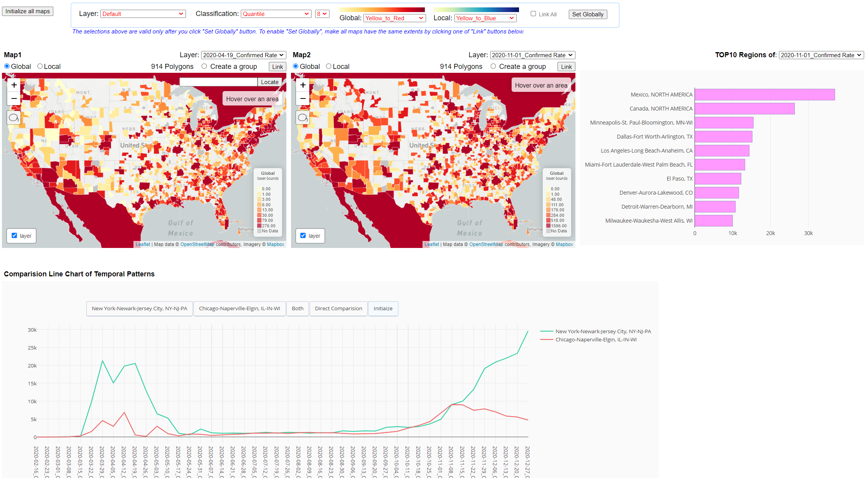Show only Chicago-Naperville-Elgin line
Image resolution: width=868 pixels, height=485 pixels.
(x=240, y=309)
